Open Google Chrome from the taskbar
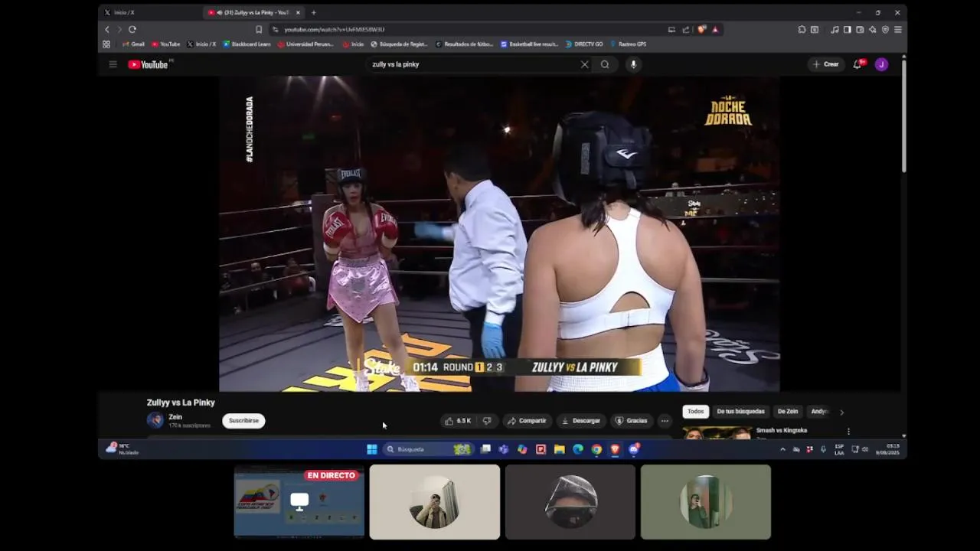 pos(596,449)
